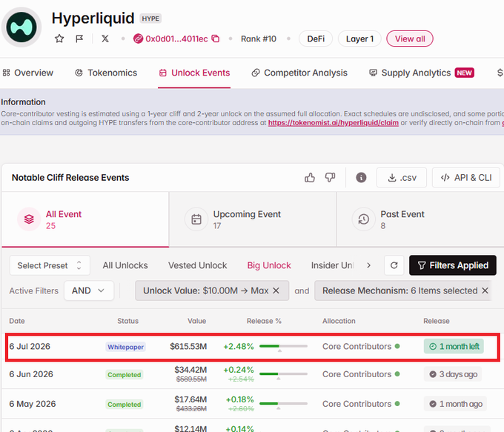The width and height of the screenshot is (504, 432).
Task: Click the thumbs down icon
Action: coord(330,177)
